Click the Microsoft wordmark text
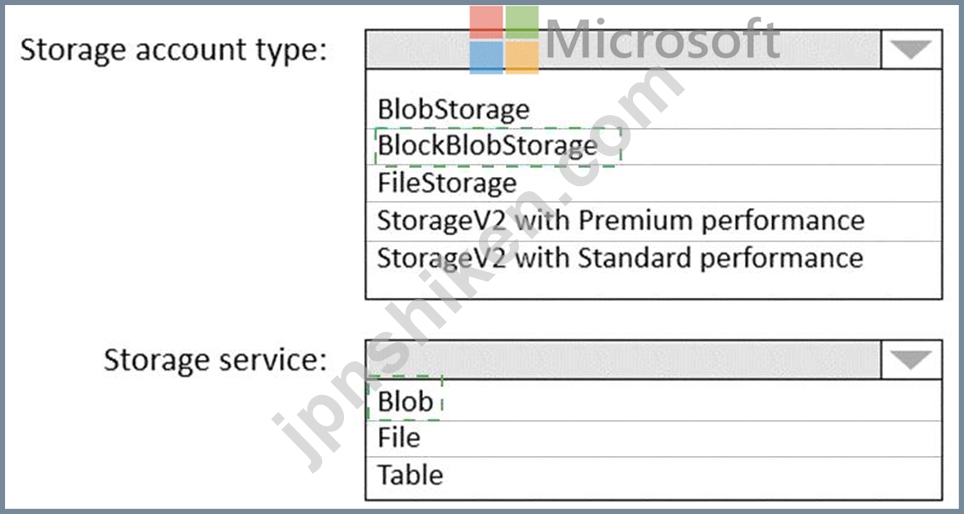This screenshot has height=514, width=964. coord(662,39)
